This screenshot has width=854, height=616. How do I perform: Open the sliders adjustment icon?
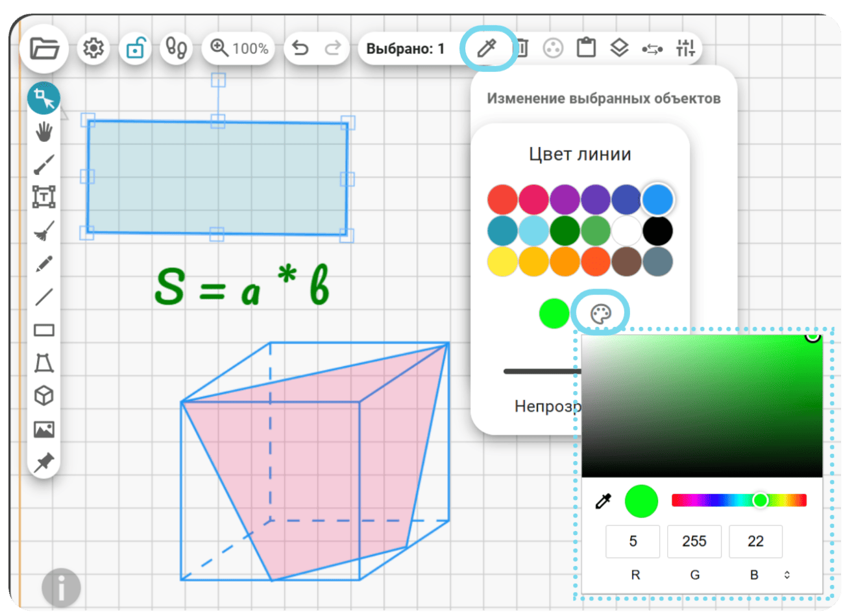click(685, 48)
